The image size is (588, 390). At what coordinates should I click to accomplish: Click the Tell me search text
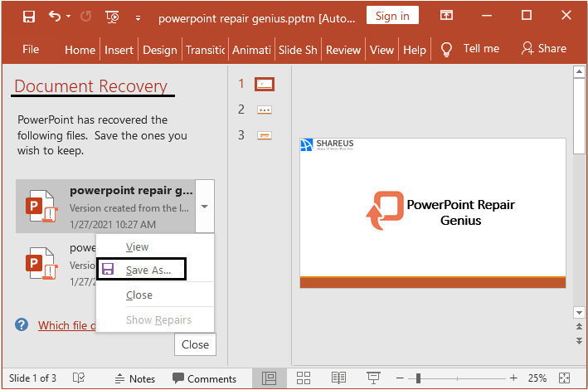pos(481,48)
